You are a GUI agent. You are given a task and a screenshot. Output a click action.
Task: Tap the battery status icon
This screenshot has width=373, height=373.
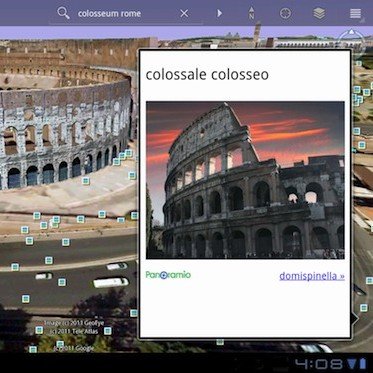[x=363, y=363]
